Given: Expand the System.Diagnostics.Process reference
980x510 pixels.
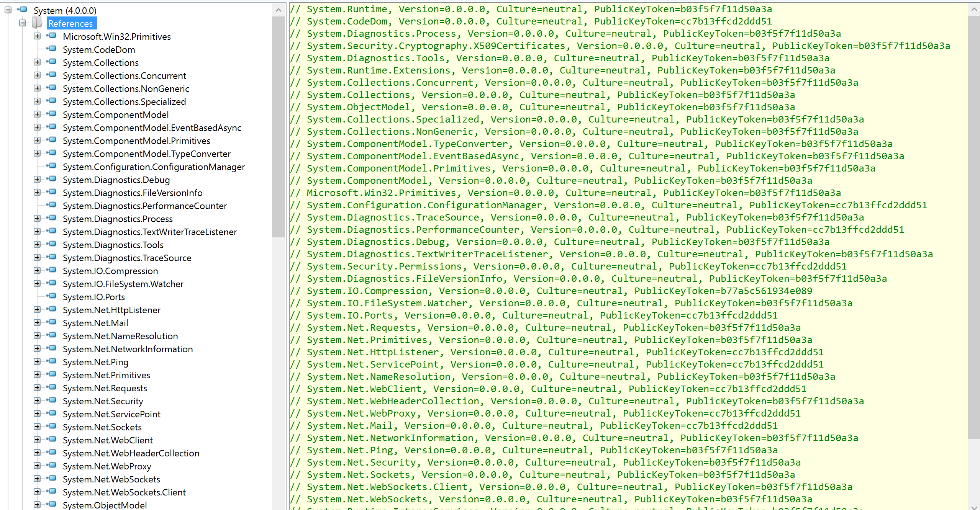Looking at the screenshot, I should point(37,218).
